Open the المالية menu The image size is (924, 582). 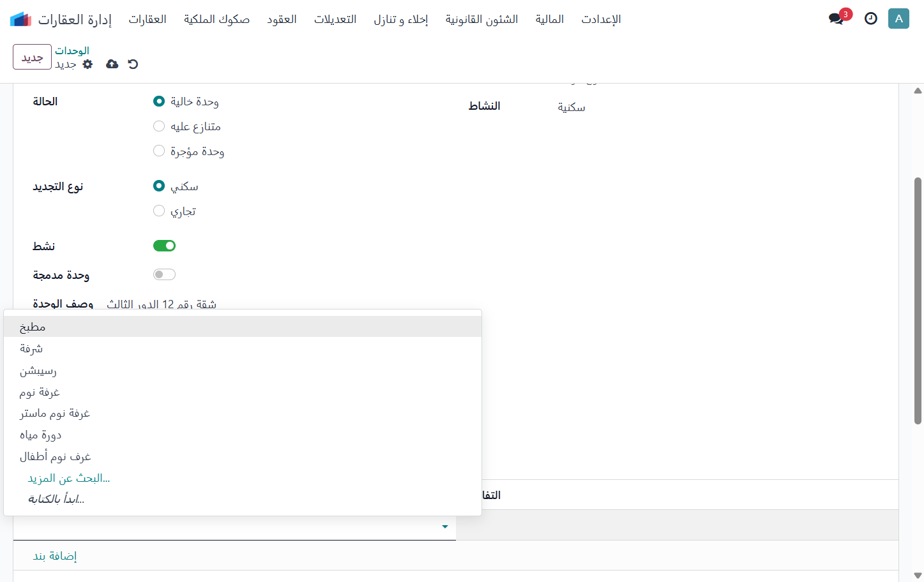point(550,19)
